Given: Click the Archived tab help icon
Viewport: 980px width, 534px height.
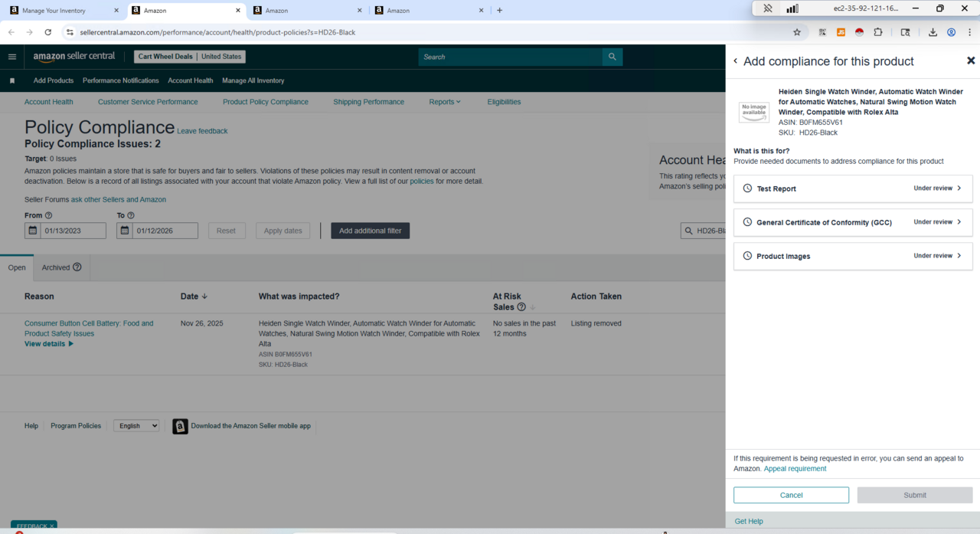Looking at the screenshot, I should [x=77, y=267].
